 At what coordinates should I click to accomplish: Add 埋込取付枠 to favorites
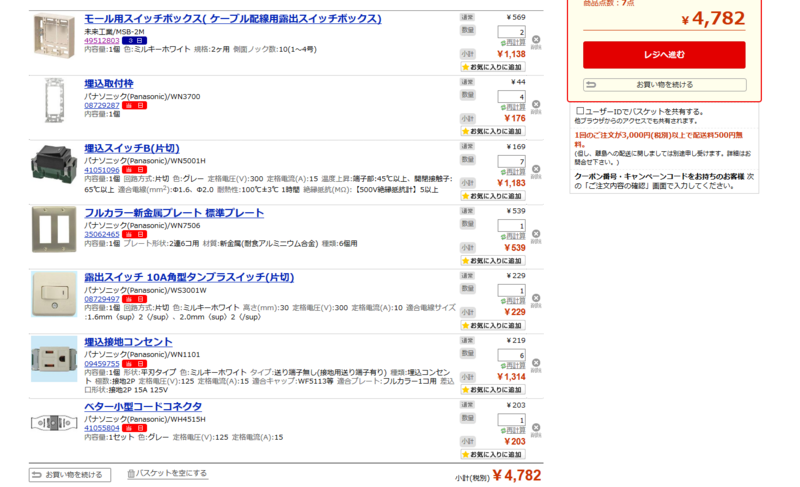tap(493, 132)
